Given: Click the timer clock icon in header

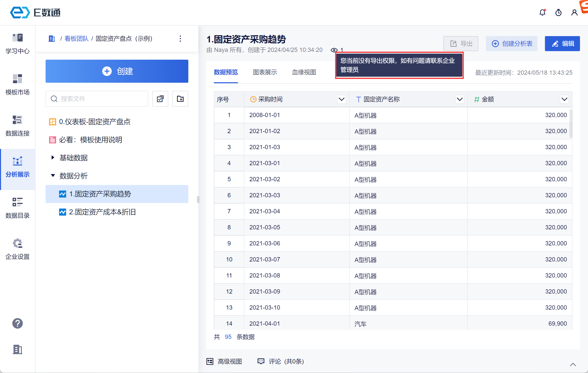Looking at the screenshot, I should click(558, 13).
